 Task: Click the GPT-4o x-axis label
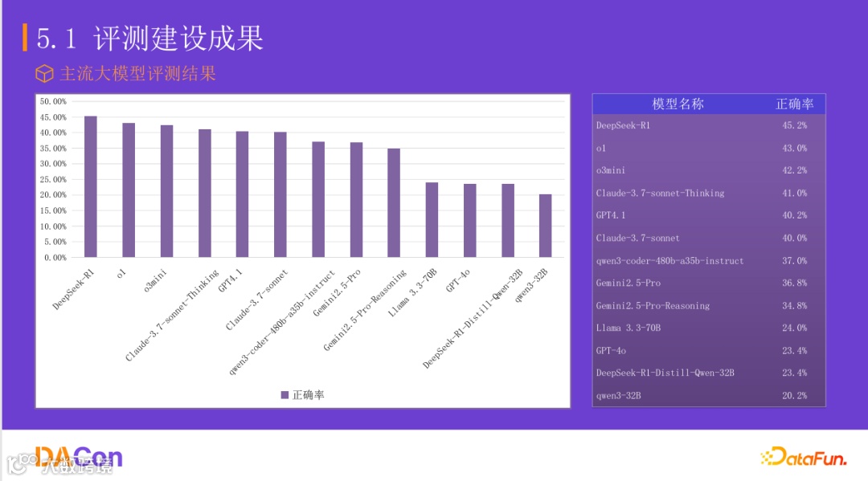[x=458, y=281]
